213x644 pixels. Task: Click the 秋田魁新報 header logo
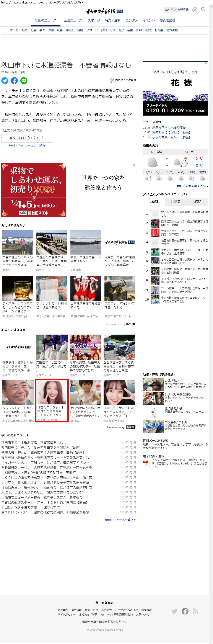click(x=105, y=11)
